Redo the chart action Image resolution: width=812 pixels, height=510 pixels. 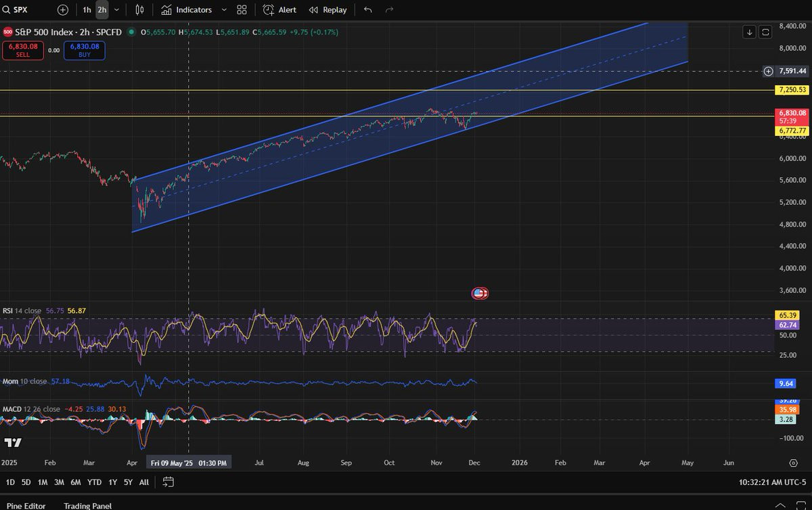click(x=389, y=10)
